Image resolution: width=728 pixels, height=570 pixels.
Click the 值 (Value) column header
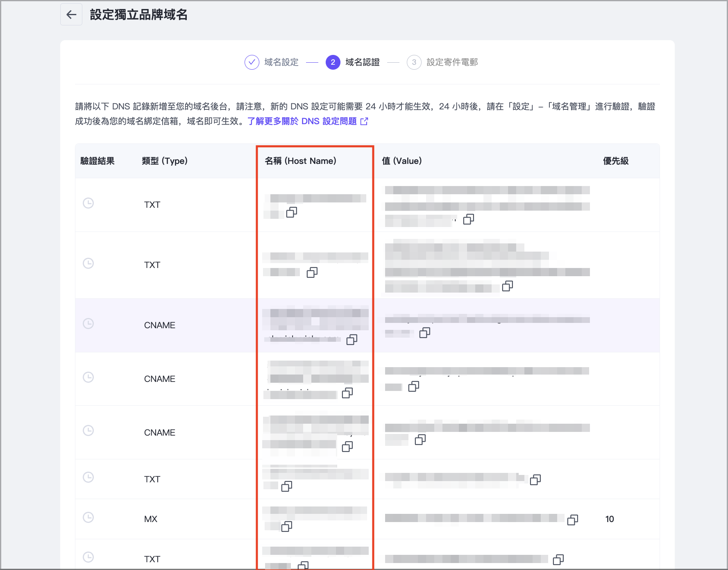[x=401, y=161]
